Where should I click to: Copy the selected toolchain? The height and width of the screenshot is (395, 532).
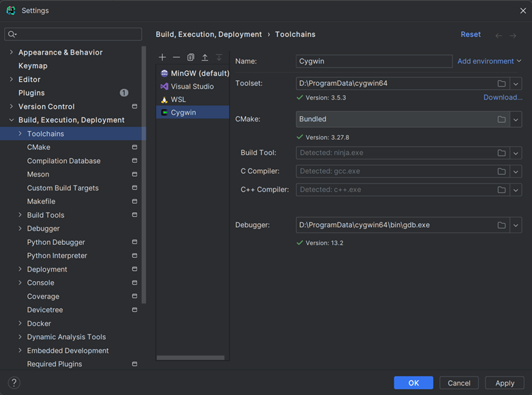click(191, 57)
